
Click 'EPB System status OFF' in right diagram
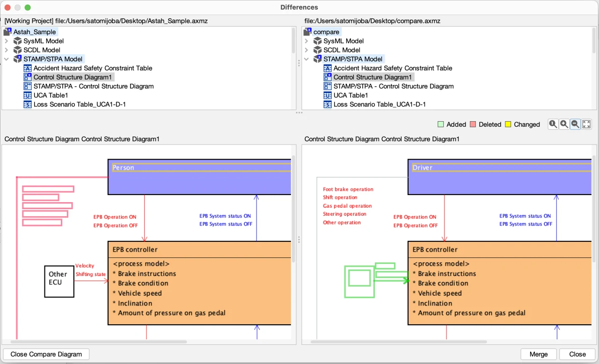526,224
